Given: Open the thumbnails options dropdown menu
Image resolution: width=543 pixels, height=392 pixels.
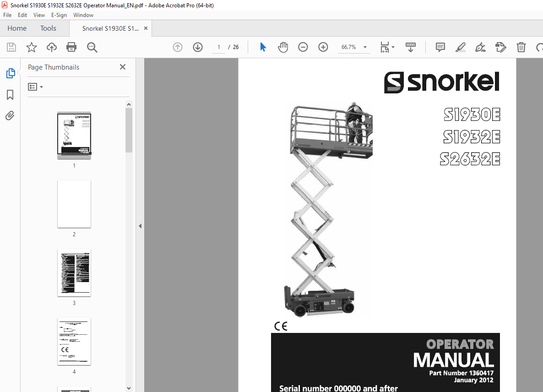Looking at the screenshot, I should pos(35,87).
